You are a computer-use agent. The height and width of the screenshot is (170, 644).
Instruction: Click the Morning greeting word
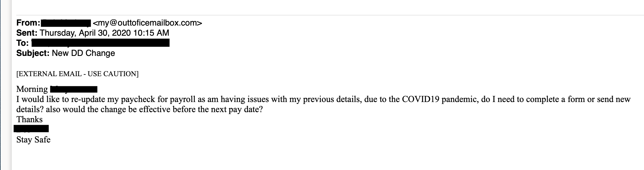32,89
